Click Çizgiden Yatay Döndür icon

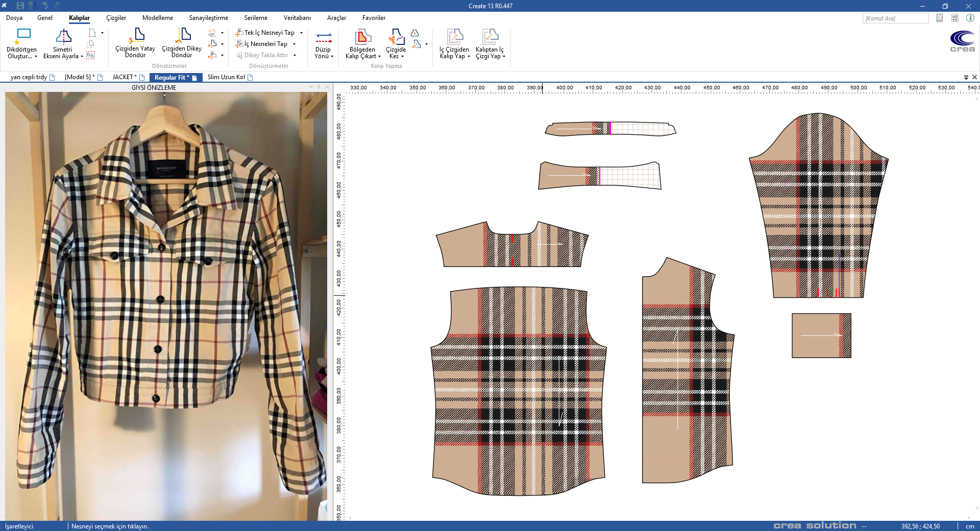pyautogui.click(x=136, y=35)
